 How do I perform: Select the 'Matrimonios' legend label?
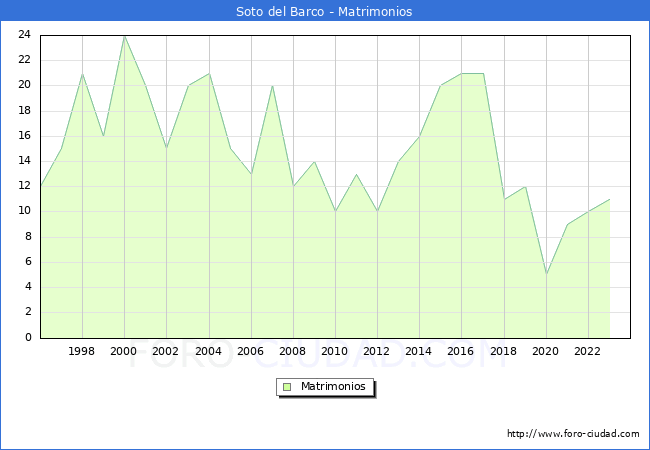(333, 386)
